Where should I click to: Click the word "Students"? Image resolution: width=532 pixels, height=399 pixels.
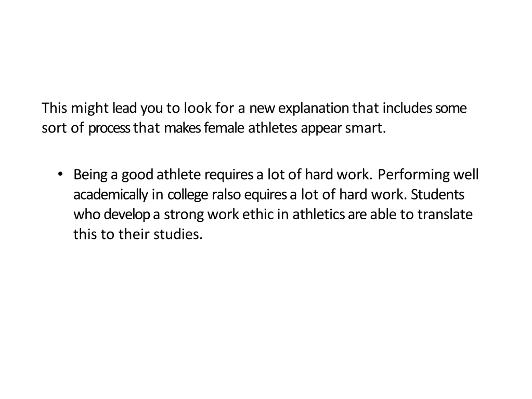click(x=437, y=194)
